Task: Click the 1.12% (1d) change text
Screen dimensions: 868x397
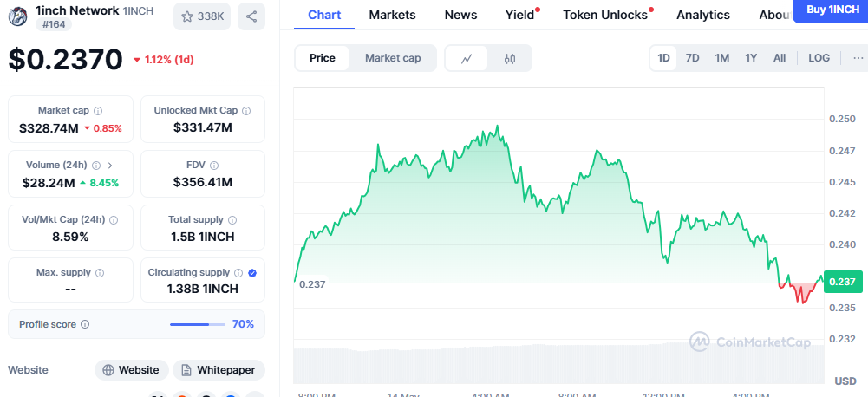Action: [169, 60]
